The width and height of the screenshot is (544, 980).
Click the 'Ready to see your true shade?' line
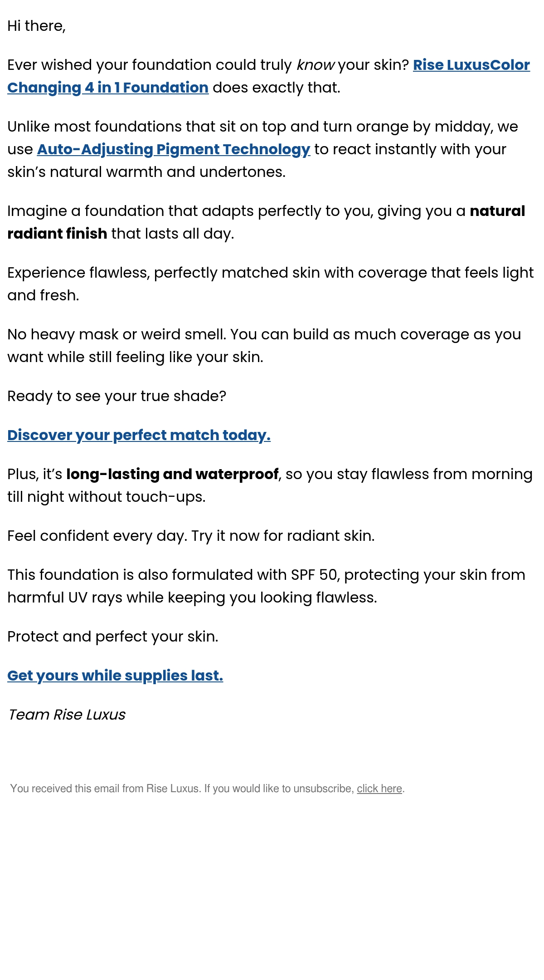[117, 396]
